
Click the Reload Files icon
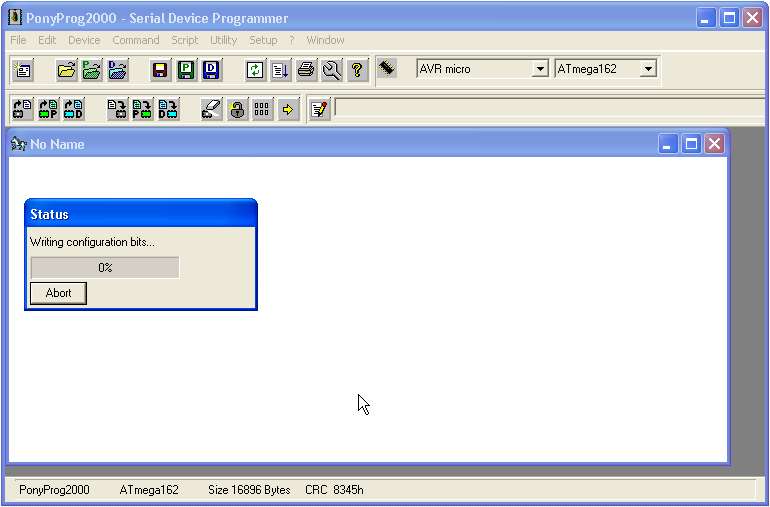click(256, 70)
